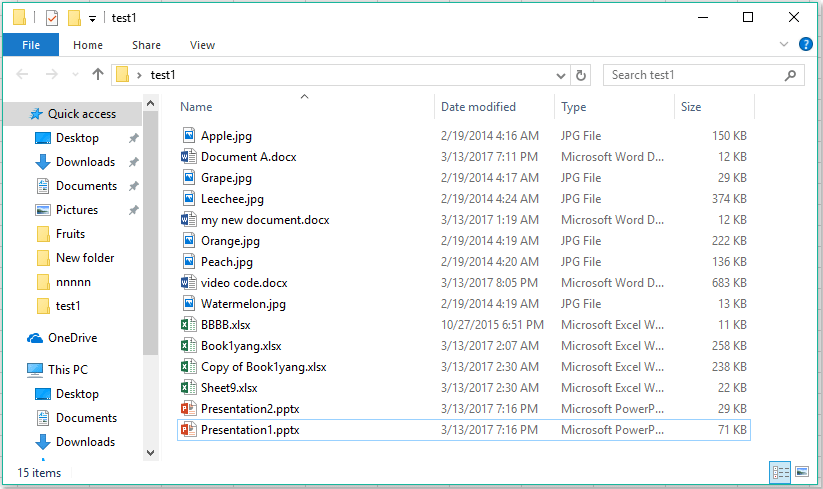Open the File menu
Screen dimensions: 823x489
point(31,45)
